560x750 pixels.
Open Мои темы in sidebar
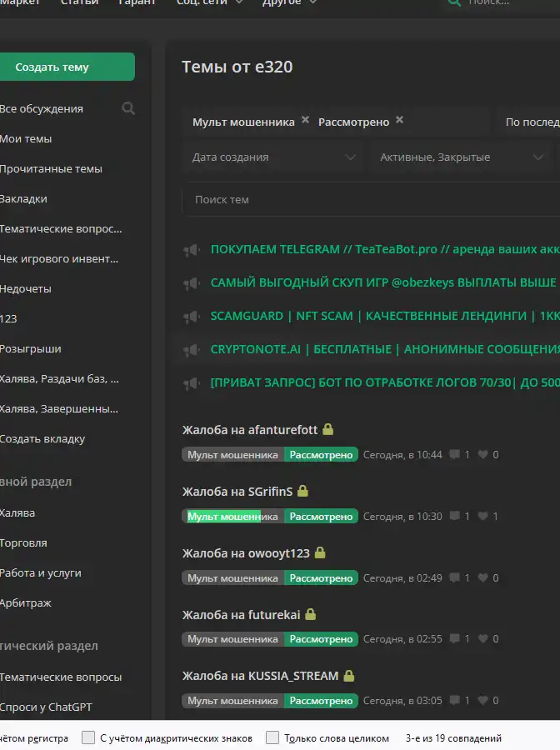coord(26,138)
